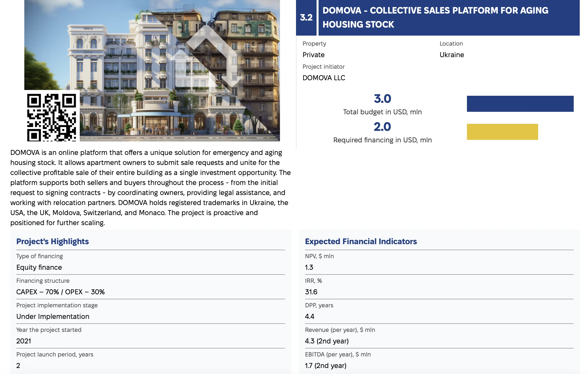Click the blue total budget bar
The image size is (588, 374).
(x=520, y=104)
